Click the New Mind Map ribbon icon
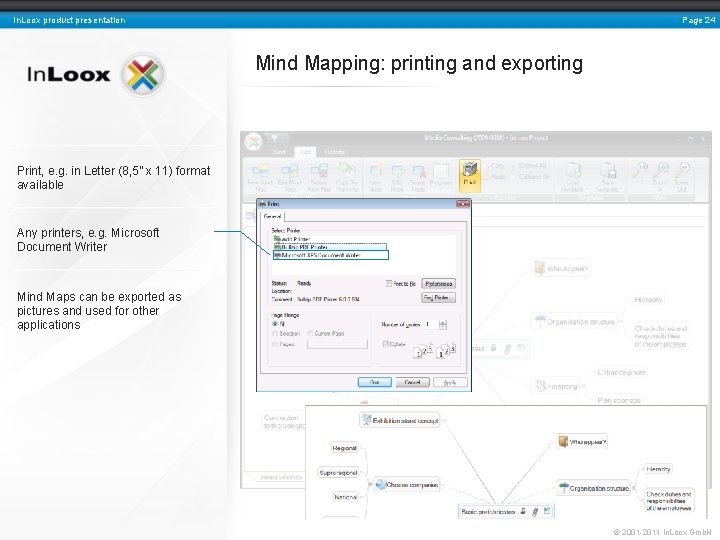 click(260, 177)
